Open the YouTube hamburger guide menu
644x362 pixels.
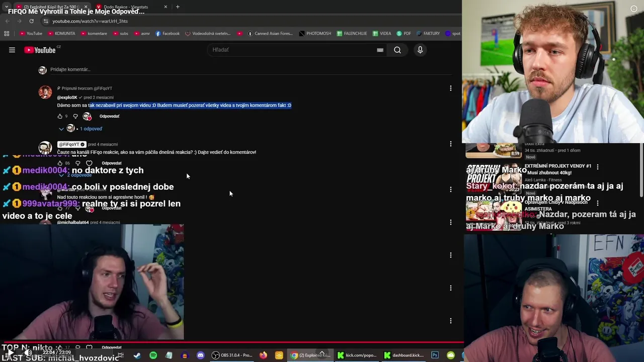tap(12, 50)
